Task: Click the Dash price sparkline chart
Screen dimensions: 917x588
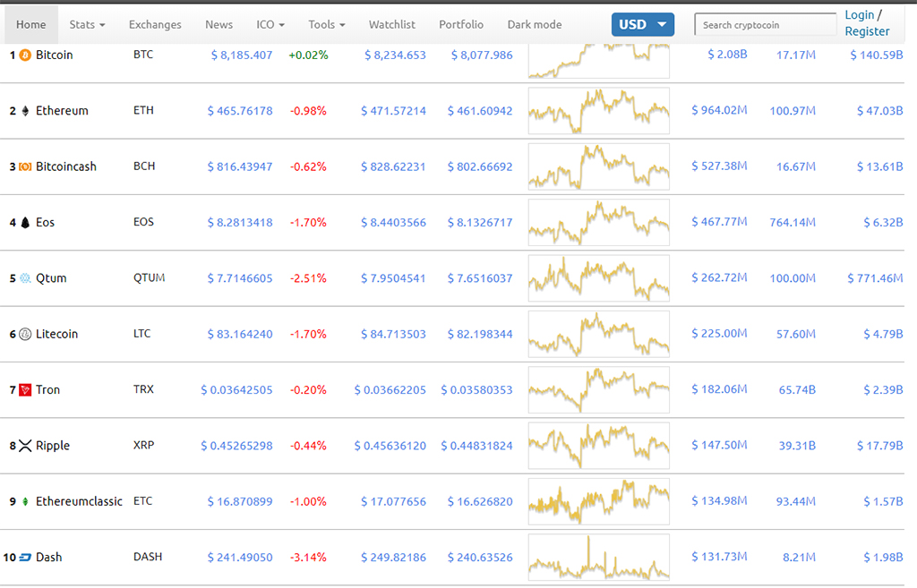Action: click(599, 558)
